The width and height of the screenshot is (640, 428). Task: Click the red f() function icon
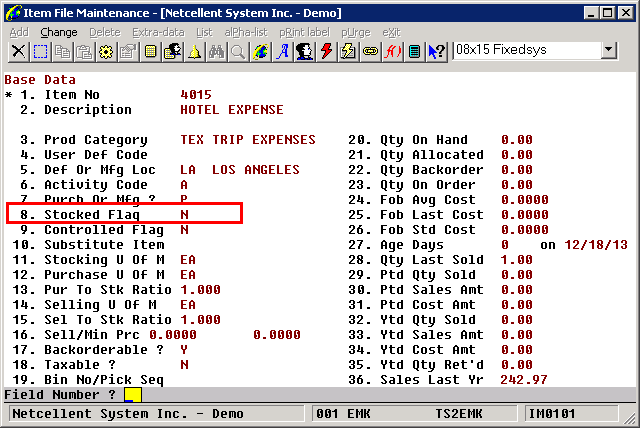point(393,52)
